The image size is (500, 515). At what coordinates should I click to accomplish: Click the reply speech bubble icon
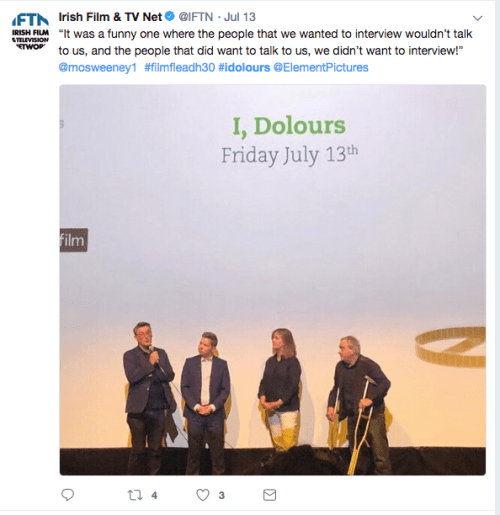[x=68, y=495]
